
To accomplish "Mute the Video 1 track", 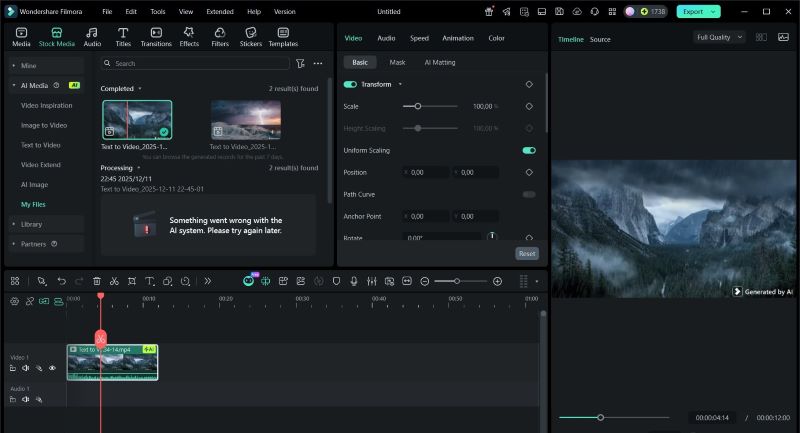I will pos(26,368).
